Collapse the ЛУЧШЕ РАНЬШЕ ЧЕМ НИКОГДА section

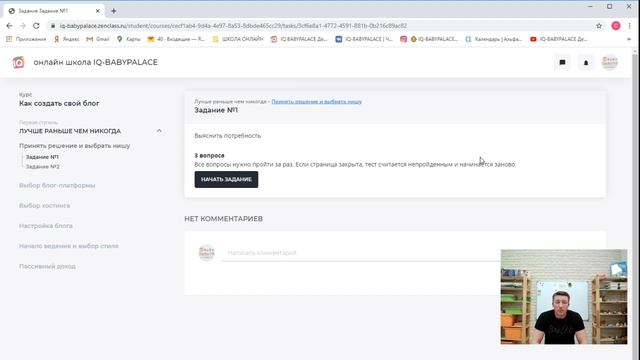pyautogui.click(x=159, y=131)
